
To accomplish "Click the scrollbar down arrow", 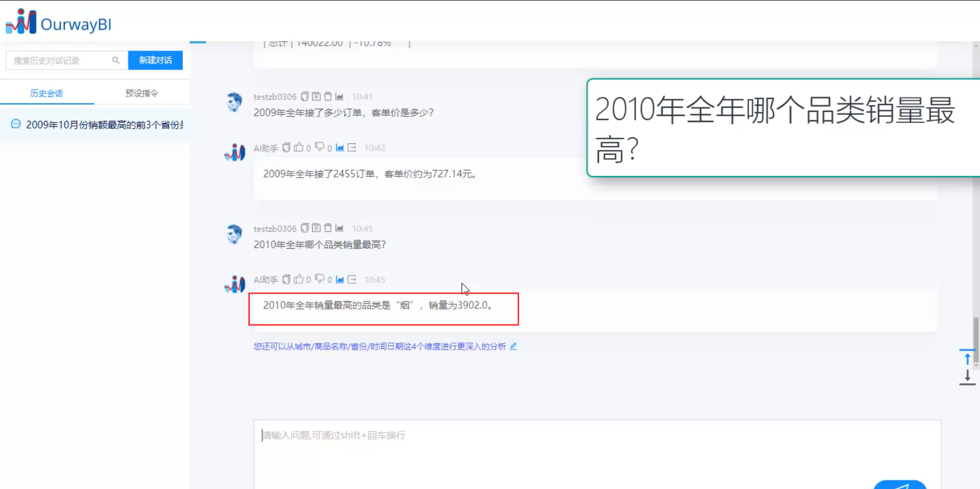I will click(x=976, y=365).
